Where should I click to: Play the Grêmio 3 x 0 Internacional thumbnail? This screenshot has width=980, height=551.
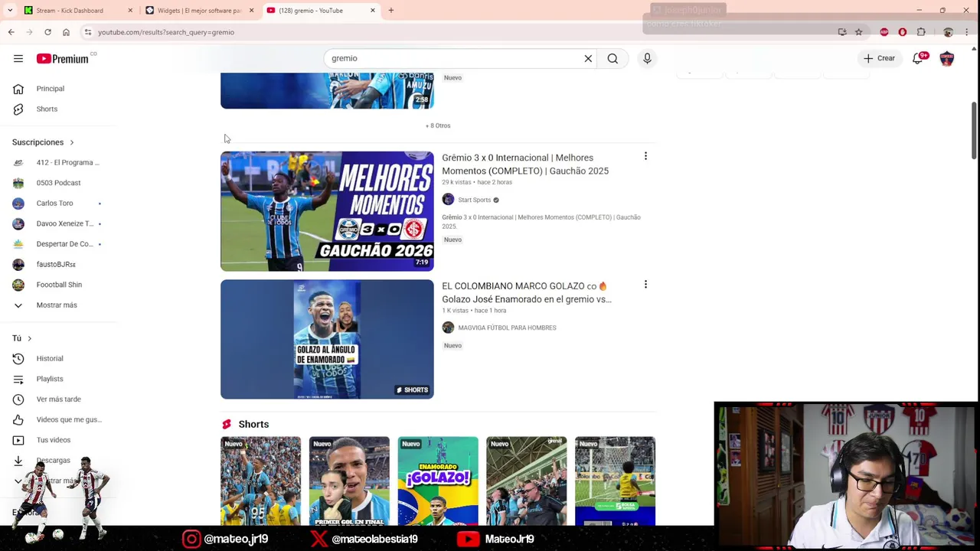click(x=327, y=211)
